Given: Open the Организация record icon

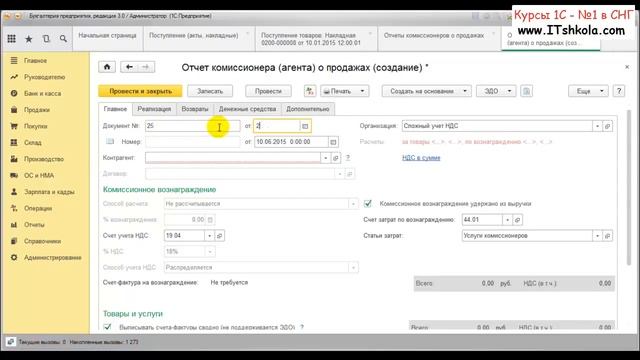Looking at the screenshot, I should click(x=607, y=126).
